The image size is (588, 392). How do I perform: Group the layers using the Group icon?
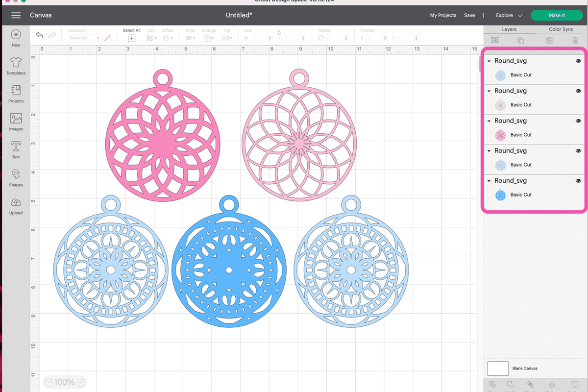coord(495,40)
